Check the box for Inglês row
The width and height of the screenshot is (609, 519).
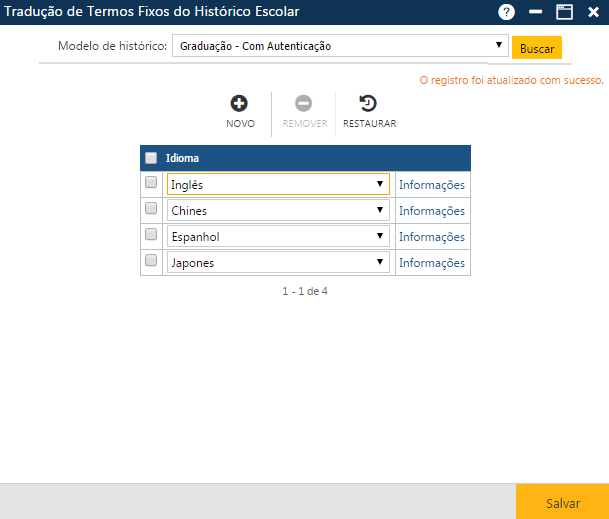(x=151, y=183)
